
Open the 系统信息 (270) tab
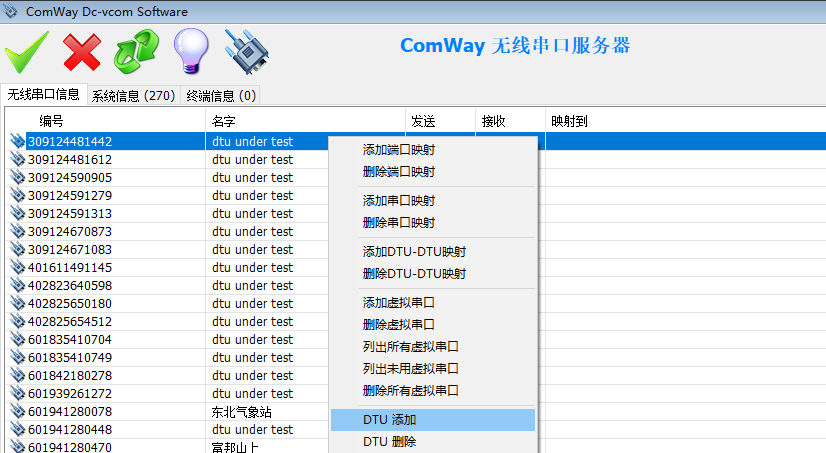[133, 96]
